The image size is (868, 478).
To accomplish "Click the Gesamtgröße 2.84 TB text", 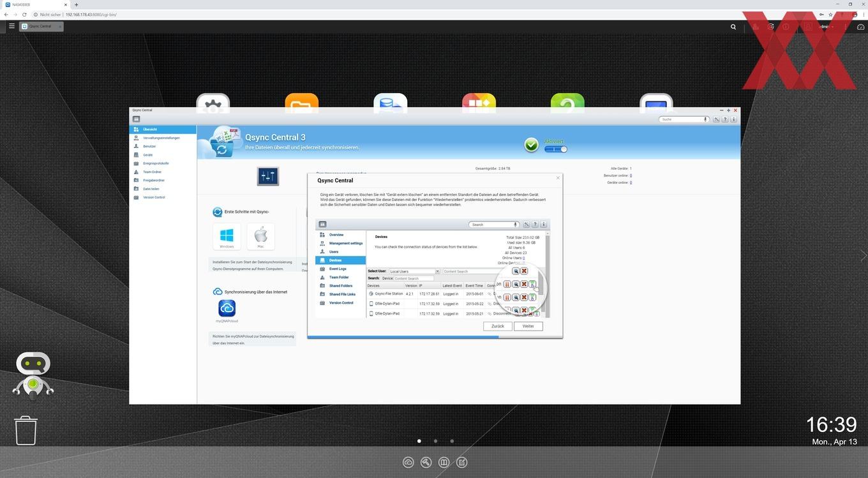I will [x=493, y=168].
